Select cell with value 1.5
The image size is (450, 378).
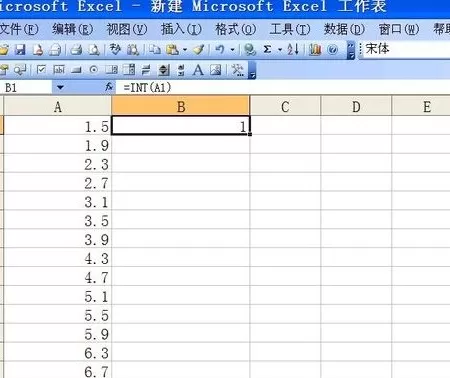point(57,126)
